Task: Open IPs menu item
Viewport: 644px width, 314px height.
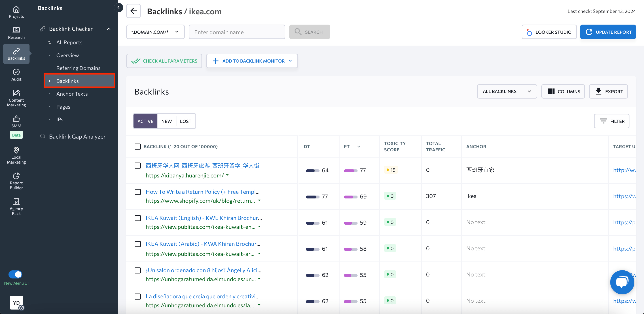Action: (60, 119)
